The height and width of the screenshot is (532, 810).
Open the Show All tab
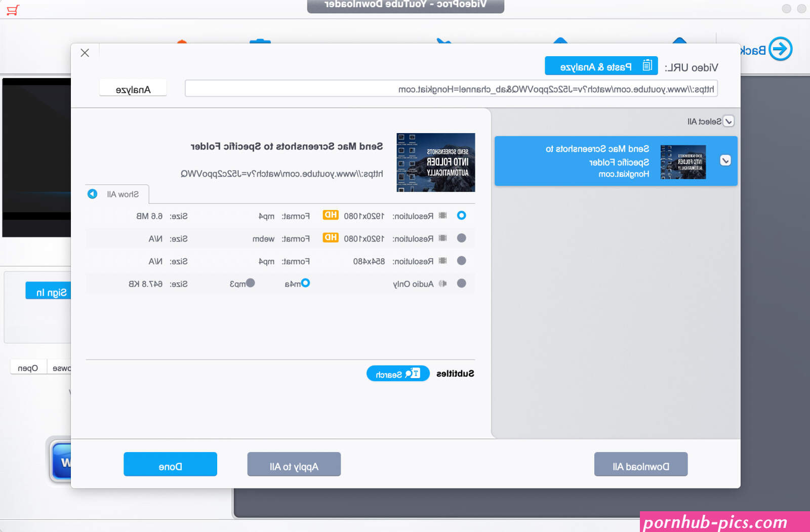click(x=117, y=194)
